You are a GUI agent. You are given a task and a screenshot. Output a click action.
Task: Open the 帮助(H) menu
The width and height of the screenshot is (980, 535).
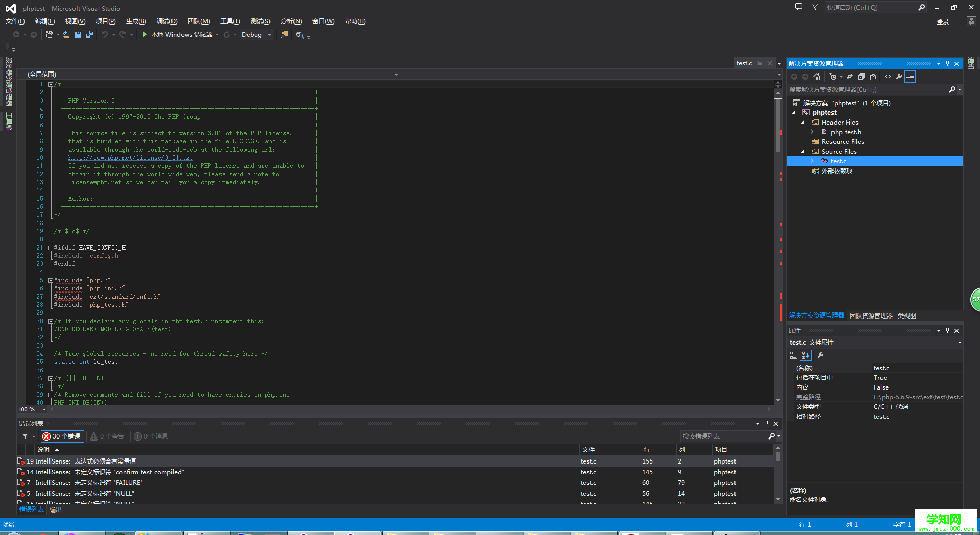355,21
